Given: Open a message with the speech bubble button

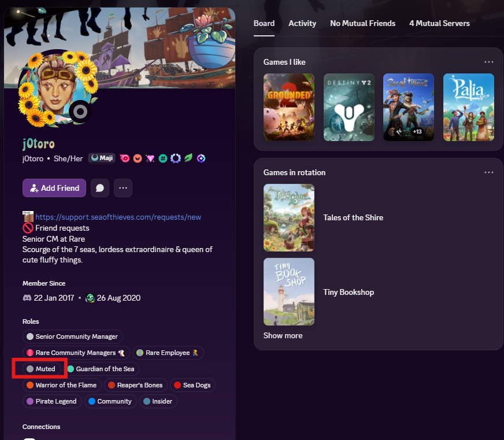Looking at the screenshot, I should (100, 188).
